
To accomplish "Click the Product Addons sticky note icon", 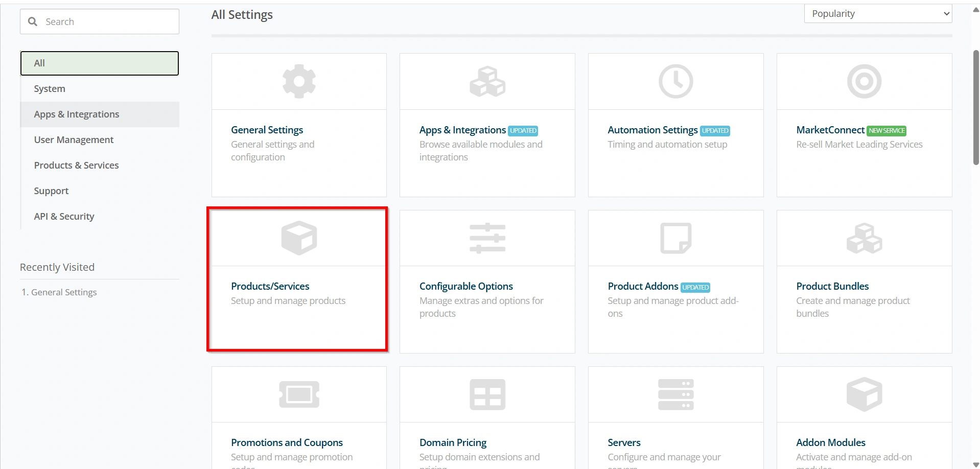I will [675, 238].
